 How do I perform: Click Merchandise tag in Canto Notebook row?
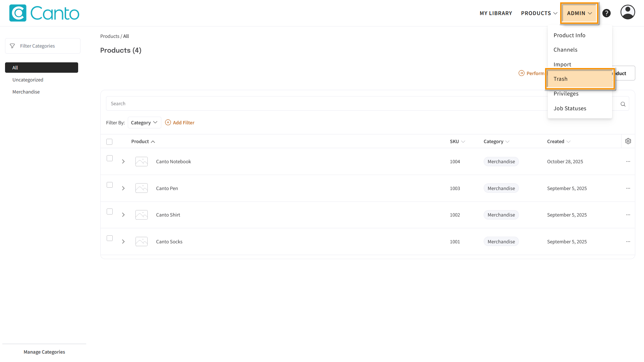pyautogui.click(x=501, y=162)
